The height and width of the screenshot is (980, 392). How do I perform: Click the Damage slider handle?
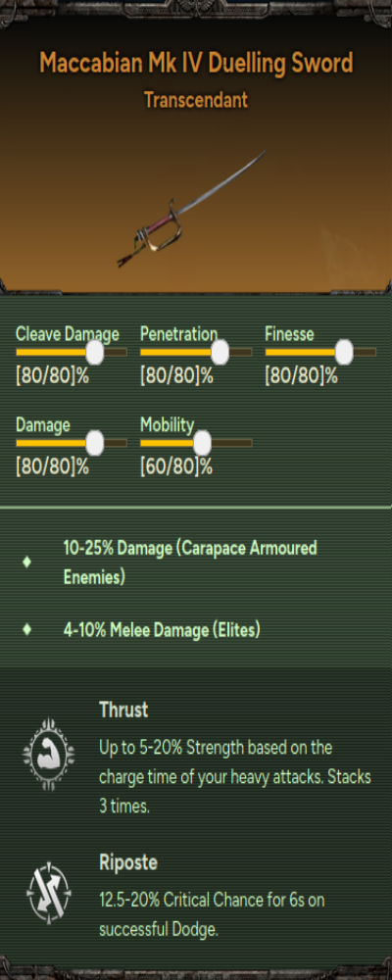[x=94, y=443]
